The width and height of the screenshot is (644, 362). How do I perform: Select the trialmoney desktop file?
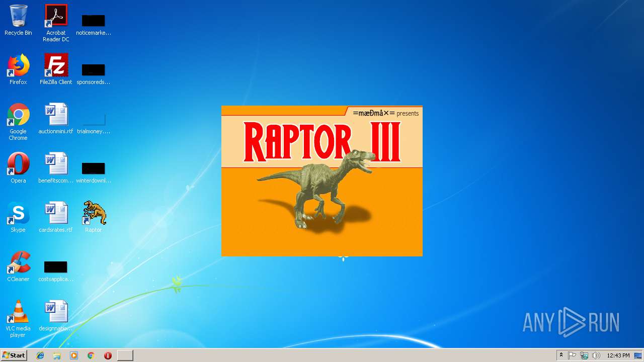[x=94, y=123]
